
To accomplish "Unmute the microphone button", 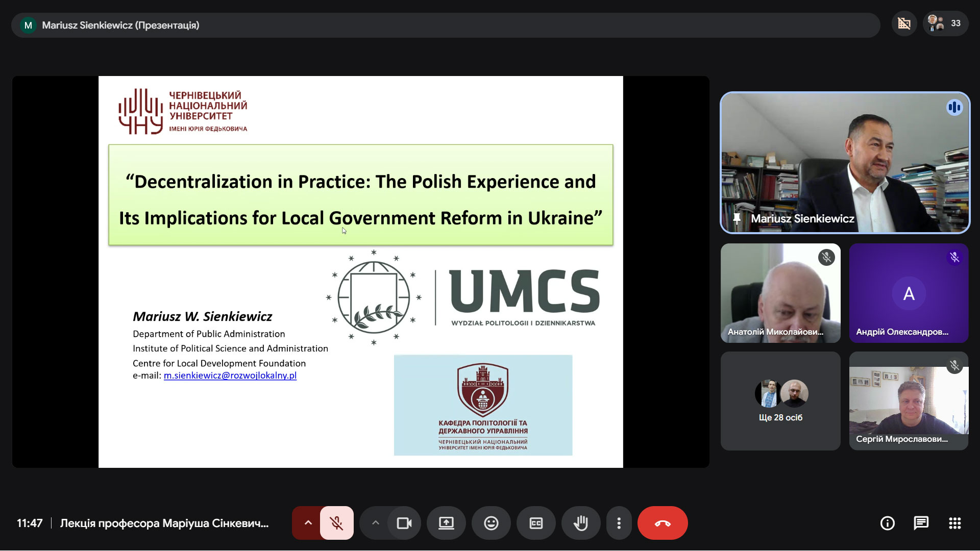I will tap(336, 523).
